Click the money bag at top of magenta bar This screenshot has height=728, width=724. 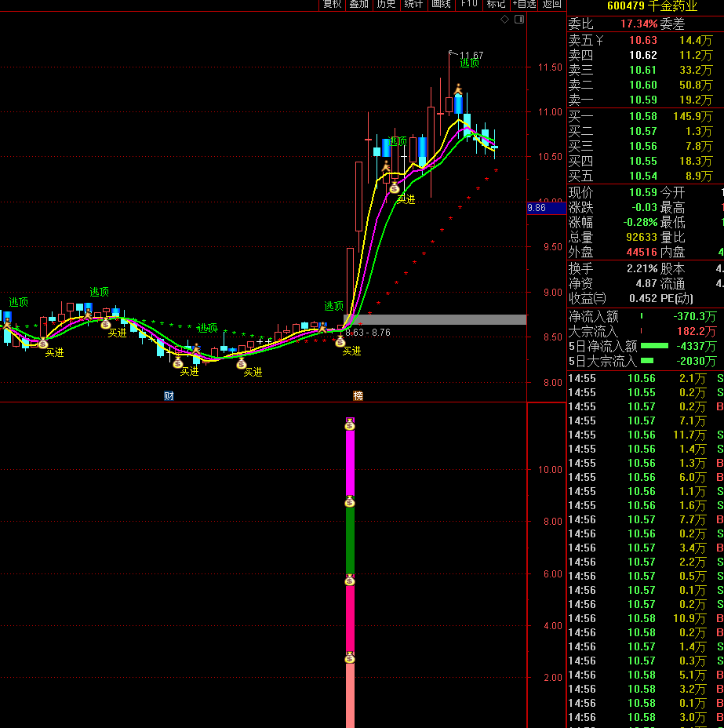point(350,424)
